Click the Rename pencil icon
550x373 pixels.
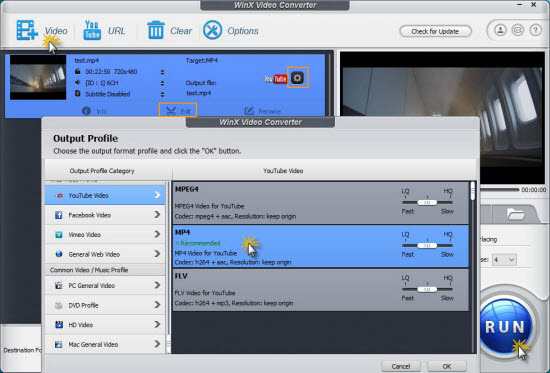coord(249,111)
